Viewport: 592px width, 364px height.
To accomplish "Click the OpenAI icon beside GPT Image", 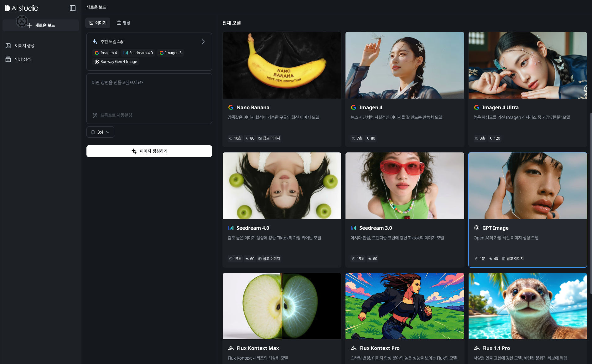I will pos(477,228).
